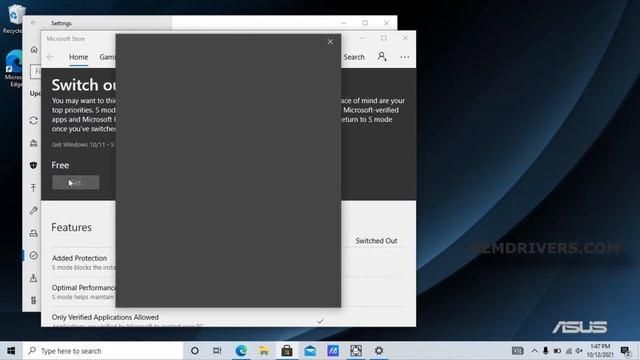Minimize the Microsoft Store window
This screenshot has height=360, width=640.
(x=362, y=38)
